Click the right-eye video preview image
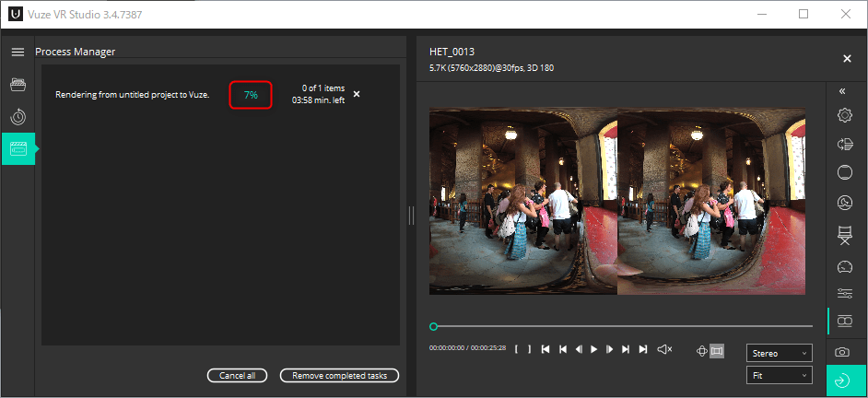Viewport: 868px width, 398px height. pos(711,201)
